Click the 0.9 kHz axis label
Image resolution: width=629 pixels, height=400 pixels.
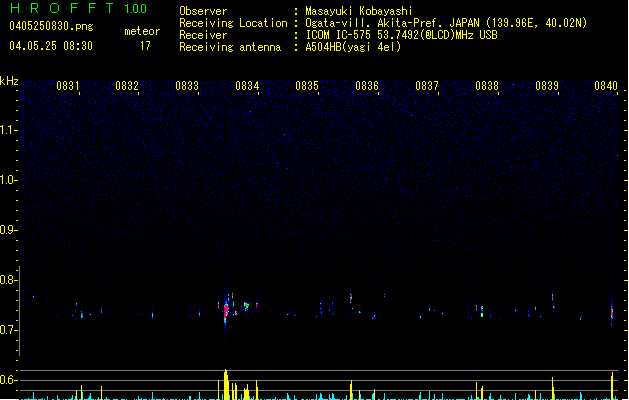pyautogui.click(x=7, y=230)
